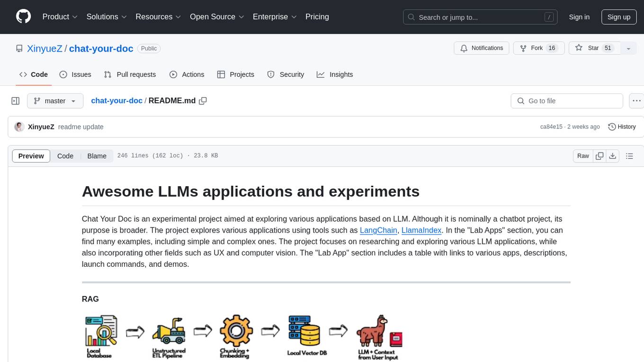Screen dimensions: 644x362
Task: Expand the Enterprise menu
Action: 275,17
